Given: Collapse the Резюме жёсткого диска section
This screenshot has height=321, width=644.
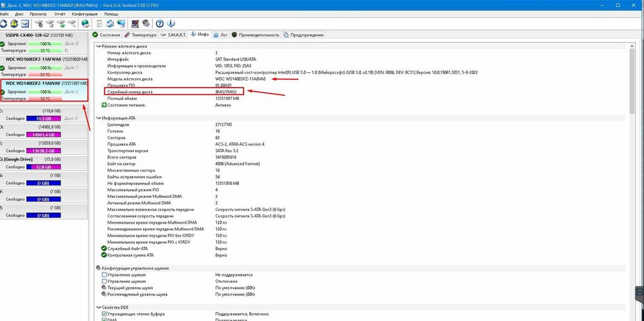Looking at the screenshot, I should pos(98,46).
